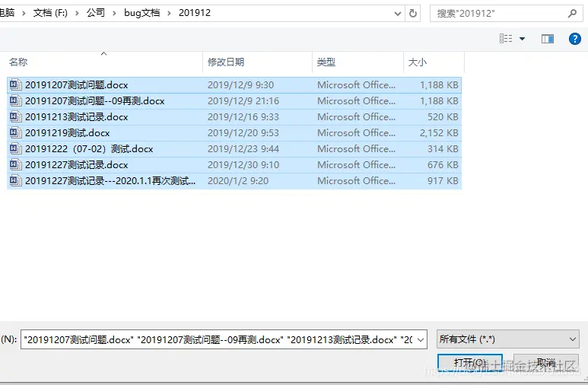588x385 pixels.
Task: Click the date 2019/12/20 9:53
Action: (243, 133)
